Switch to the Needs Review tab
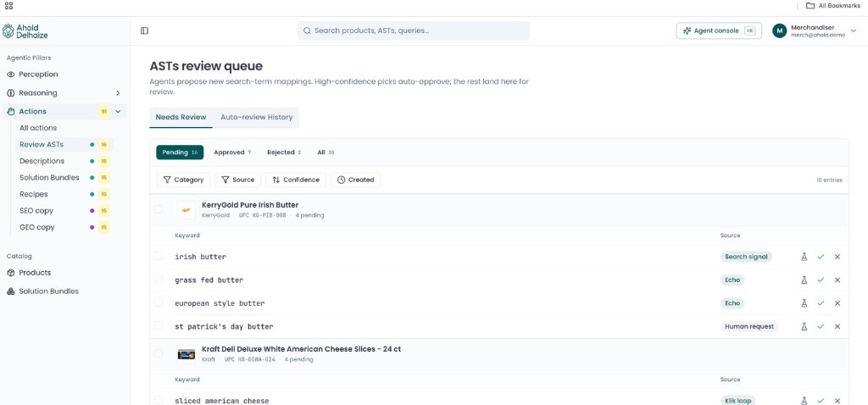 181,117
